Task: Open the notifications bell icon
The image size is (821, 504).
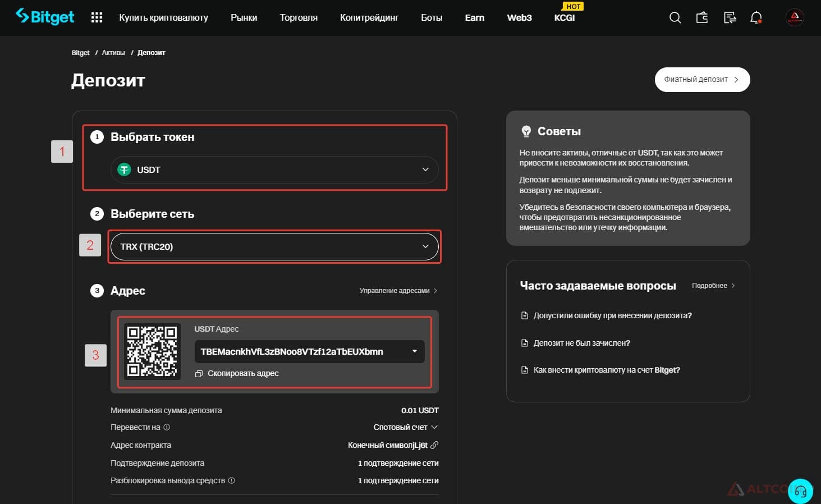Action: [x=756, y=18]
